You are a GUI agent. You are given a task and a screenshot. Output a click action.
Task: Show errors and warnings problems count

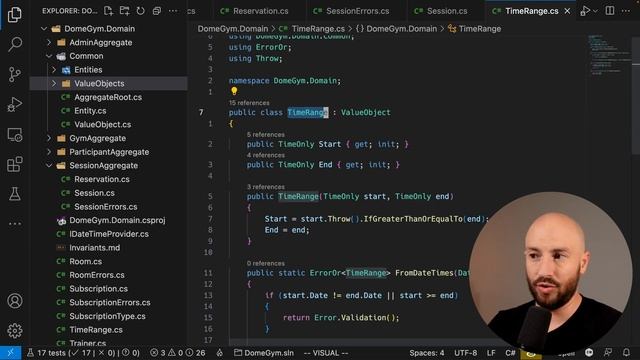tap(178, 353)
